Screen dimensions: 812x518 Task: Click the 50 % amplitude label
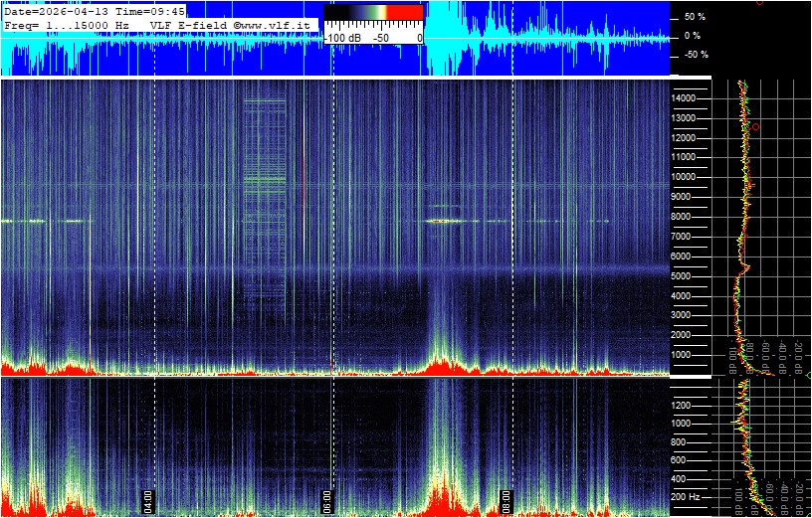(x=694, y=17)
